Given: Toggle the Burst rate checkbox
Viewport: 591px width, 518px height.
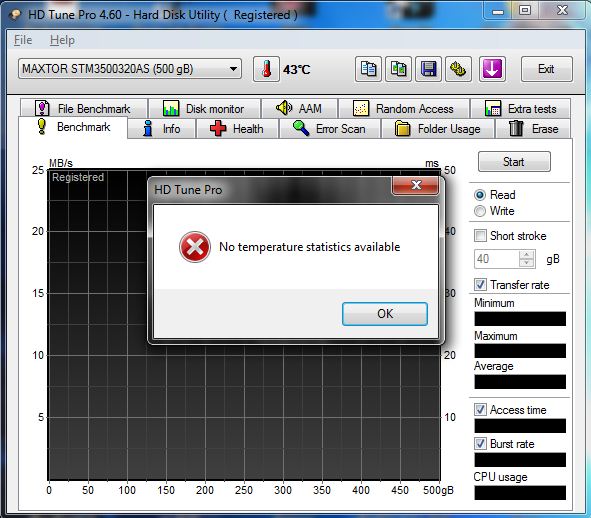Looking at the screenshot, I should pos(480,443).
